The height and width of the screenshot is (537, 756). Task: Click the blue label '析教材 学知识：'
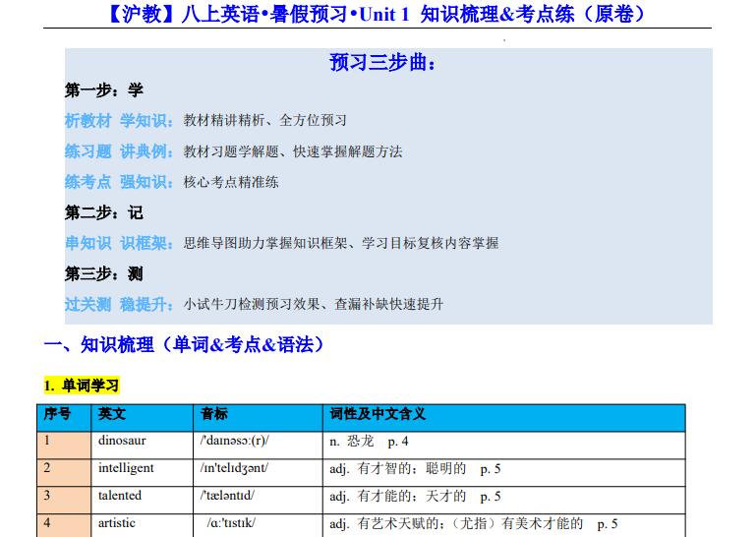click(x=119, y=121)
